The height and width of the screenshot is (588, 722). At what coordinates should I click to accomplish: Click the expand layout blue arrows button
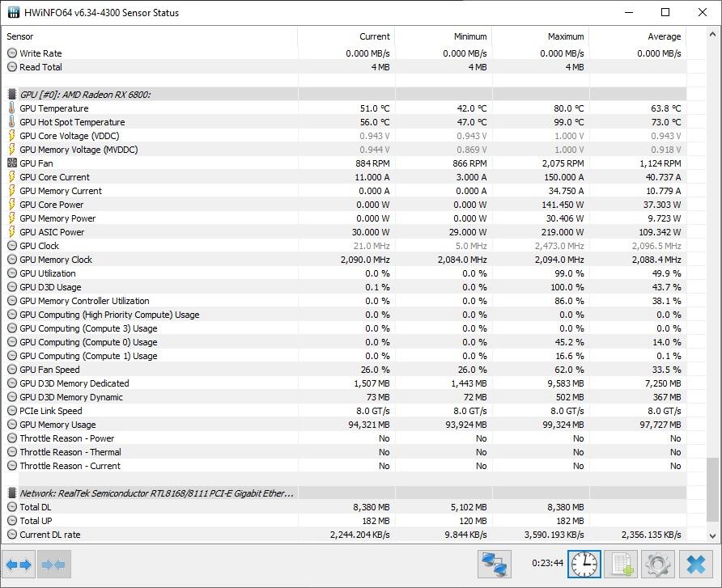click(x=19, y=564)
